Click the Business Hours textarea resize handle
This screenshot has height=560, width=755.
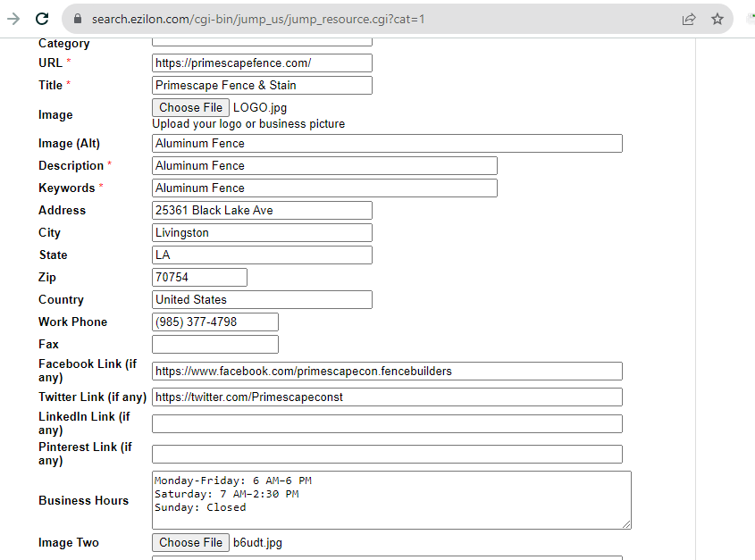(x=626, y=524)
